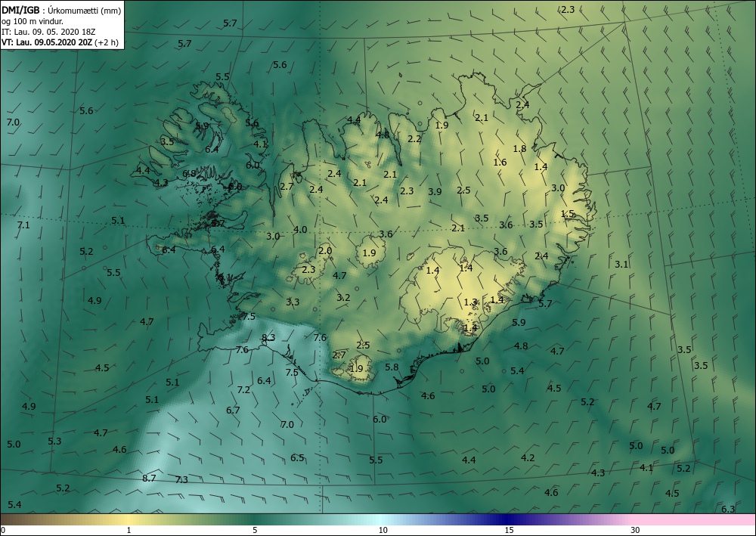Click the '0' label on the color scale

coord(3,531)
